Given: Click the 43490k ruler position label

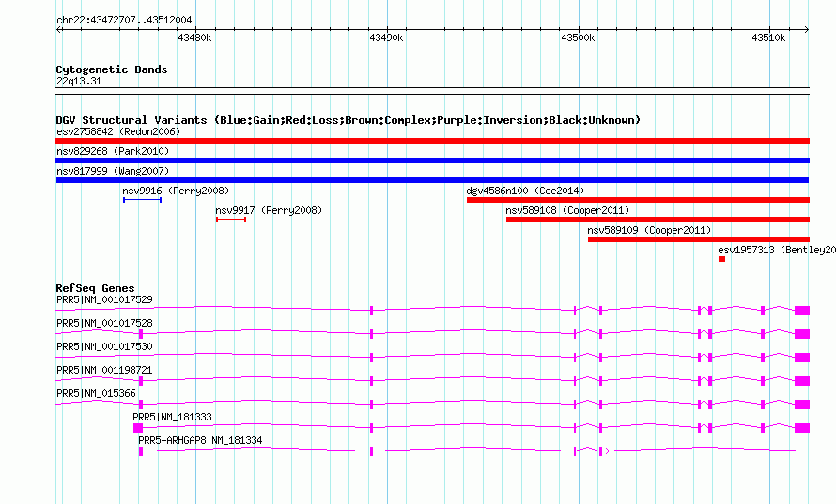Looking at the screenshot, I should tap(386, 38).
